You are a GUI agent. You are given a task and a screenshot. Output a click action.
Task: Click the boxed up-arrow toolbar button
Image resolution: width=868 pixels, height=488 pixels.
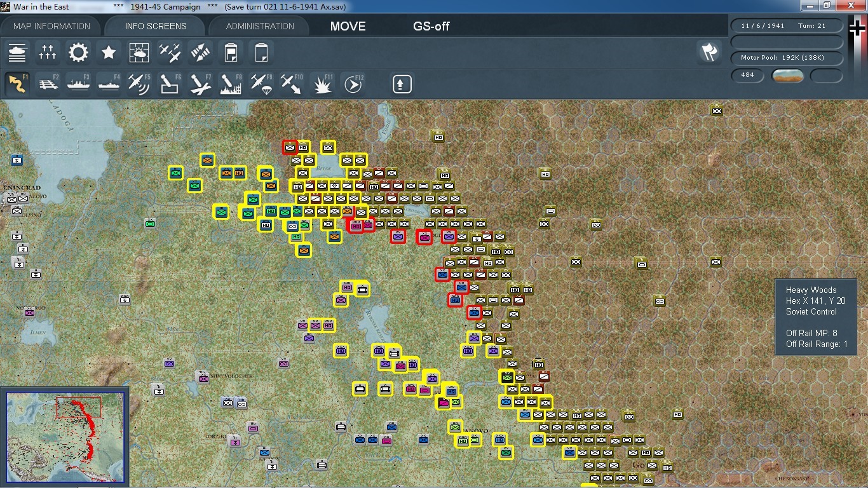402,84
